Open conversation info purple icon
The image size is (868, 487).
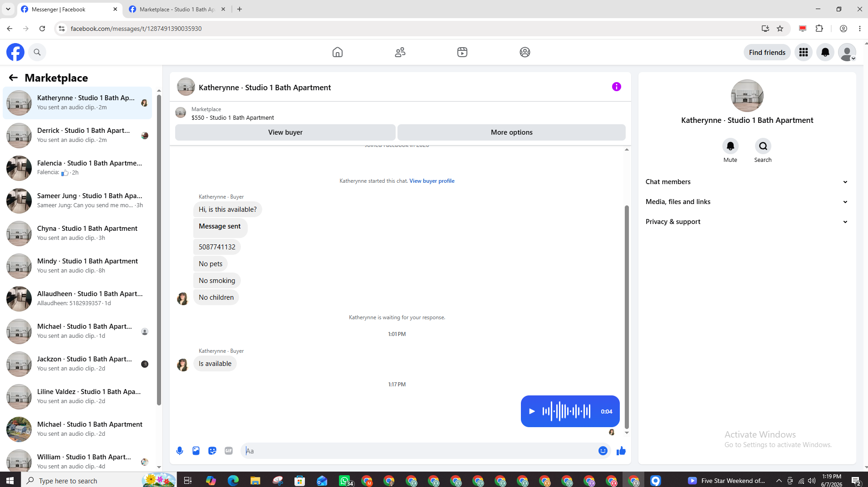coord(616,87)
